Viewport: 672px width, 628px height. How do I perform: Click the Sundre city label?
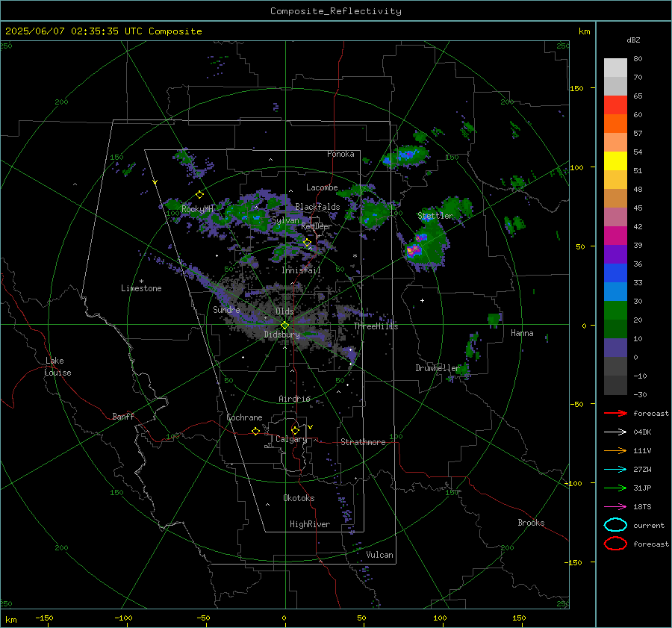tap(226, 309)
